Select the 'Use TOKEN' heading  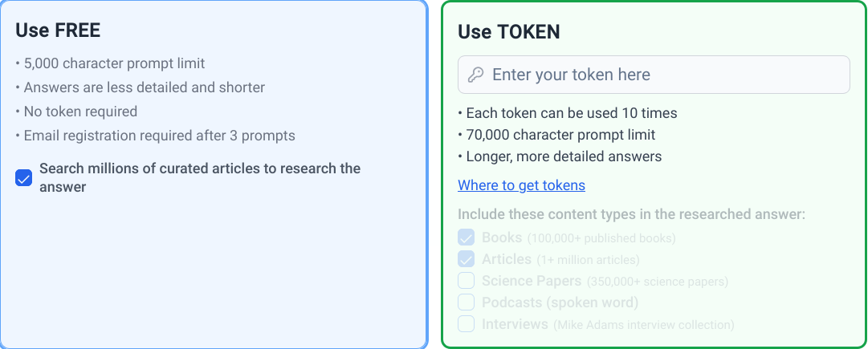(509, 31)
